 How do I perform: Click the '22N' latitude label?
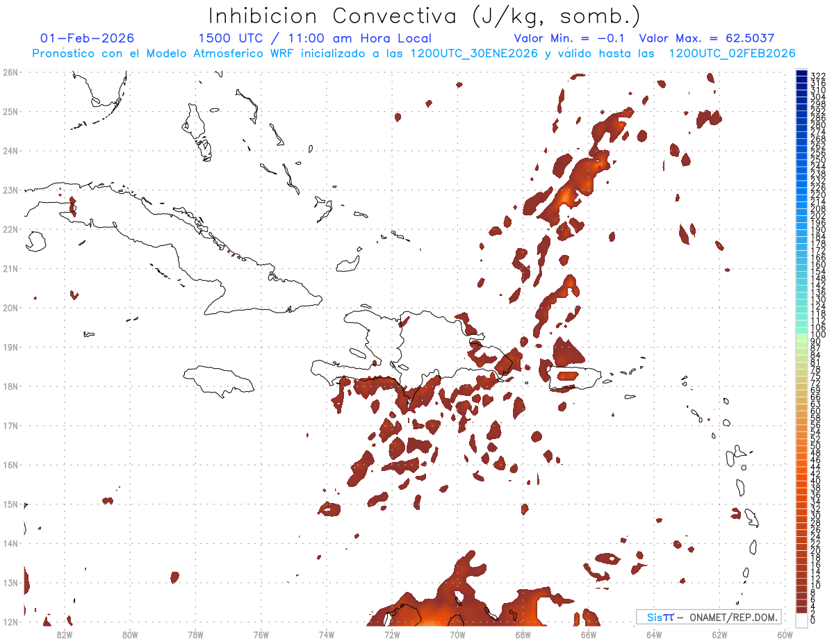10,229
